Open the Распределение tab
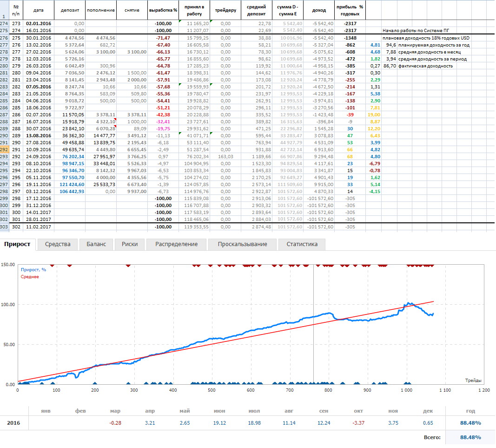 pos(176,244)
